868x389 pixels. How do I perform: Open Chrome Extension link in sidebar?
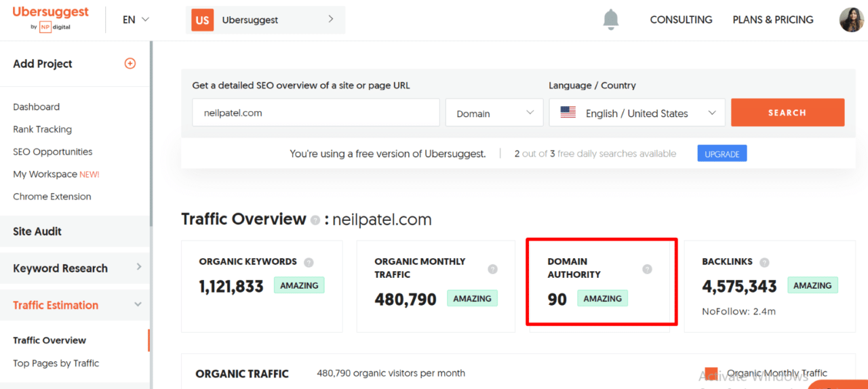(52, 197)
